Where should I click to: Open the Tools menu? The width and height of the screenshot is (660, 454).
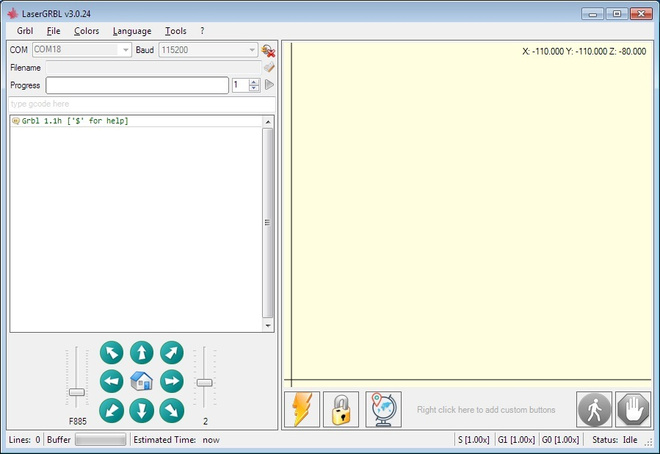click(176, 31)
